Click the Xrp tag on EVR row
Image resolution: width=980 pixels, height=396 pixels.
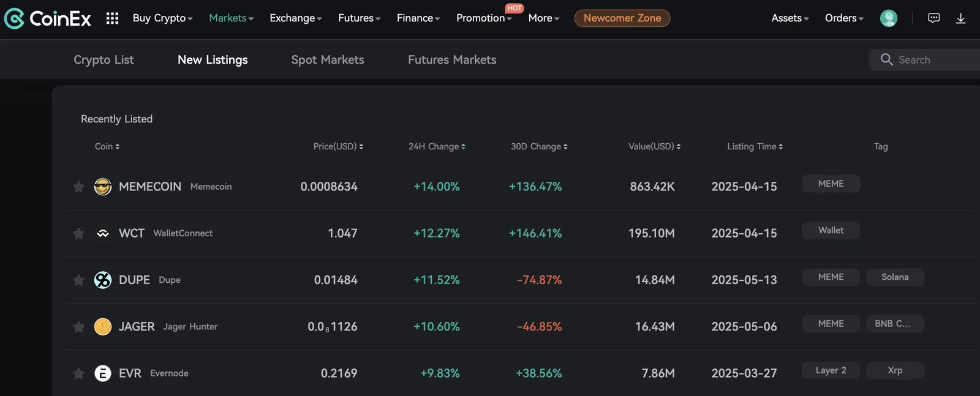[x=895, y=370]
